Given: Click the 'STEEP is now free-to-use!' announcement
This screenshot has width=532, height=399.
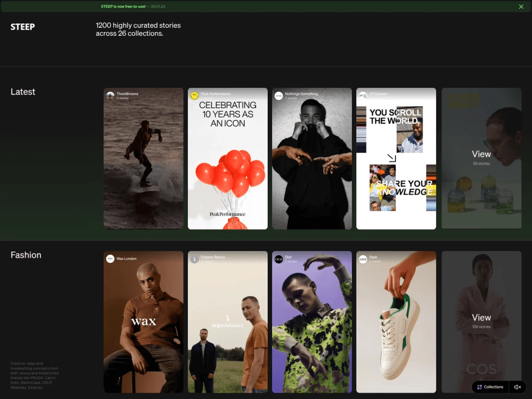Looking at the screenshot, I should (x=123, y=6).
